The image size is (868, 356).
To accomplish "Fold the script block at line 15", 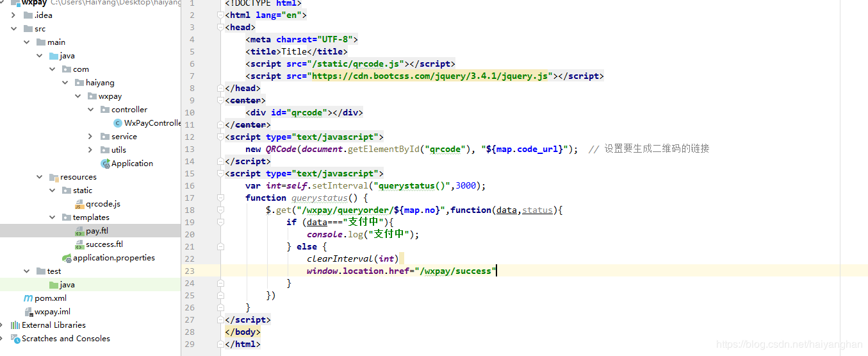I will pyautogui.click(x=220, y=173).
